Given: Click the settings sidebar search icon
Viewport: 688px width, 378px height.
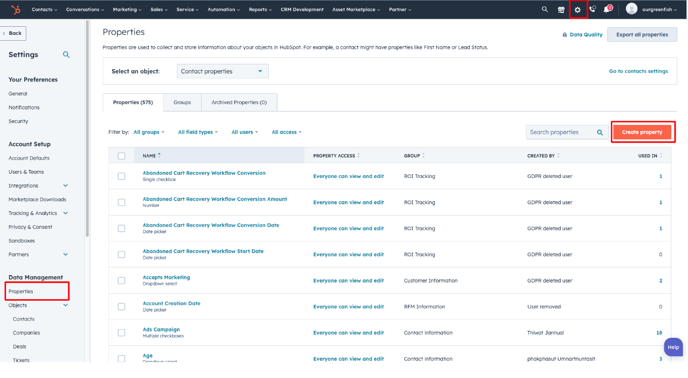Looking at the screenshot, I should 66,54.
